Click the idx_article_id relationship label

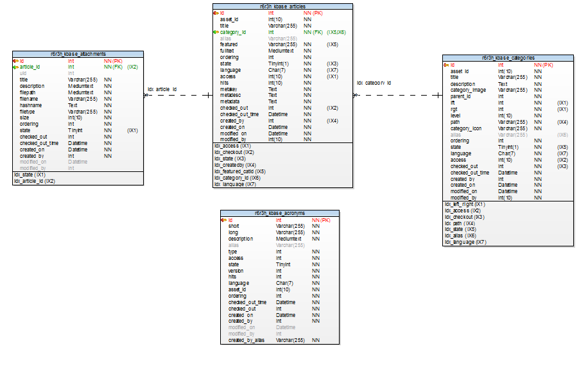tap(162, 89)
